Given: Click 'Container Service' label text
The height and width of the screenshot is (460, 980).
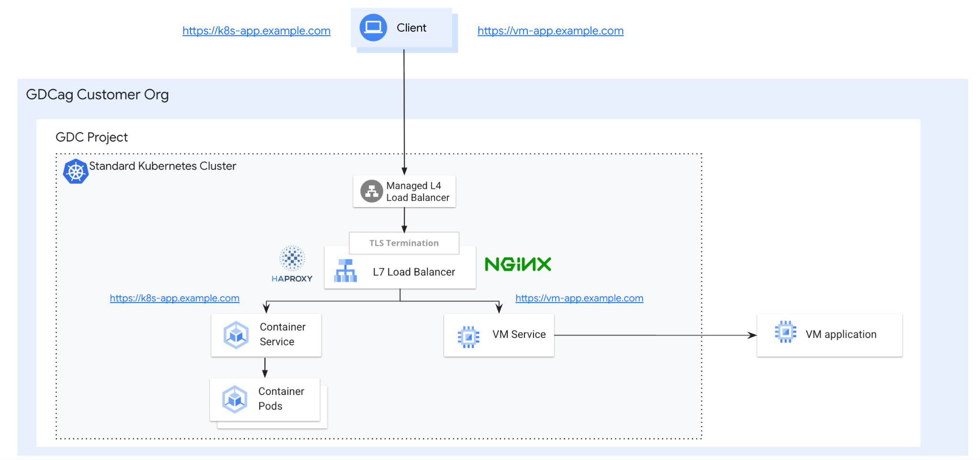Looking at the screenshot, I should (283, 334).
